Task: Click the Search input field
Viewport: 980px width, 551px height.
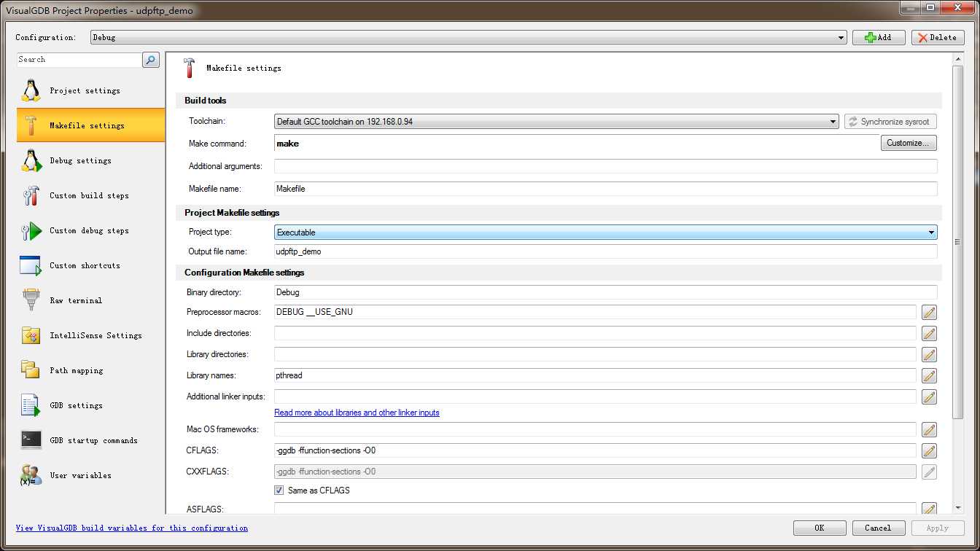Action: (x=79, y=60)
